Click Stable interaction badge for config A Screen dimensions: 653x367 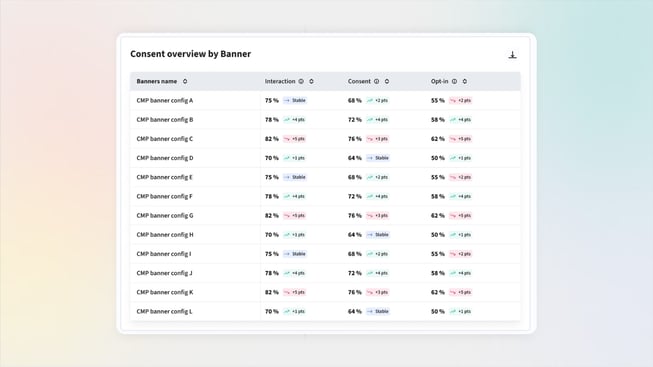pos(295,100)
